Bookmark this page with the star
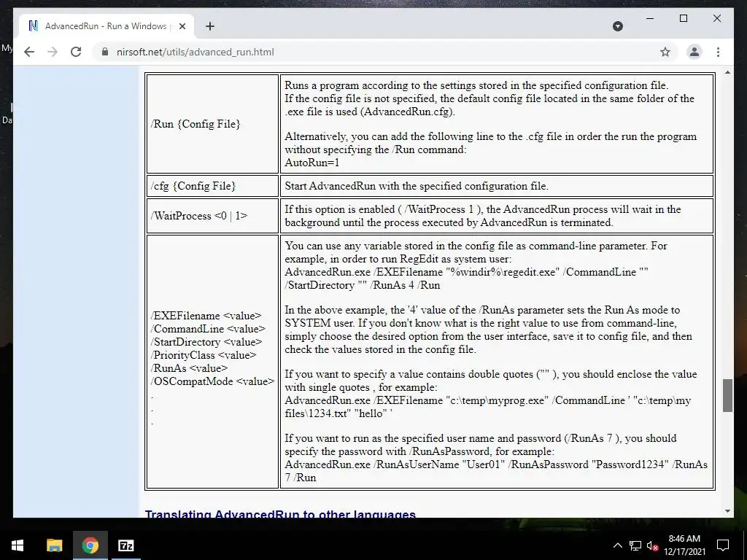The width and height of the screenshot is (747, 560). click(x=665, y=52)
